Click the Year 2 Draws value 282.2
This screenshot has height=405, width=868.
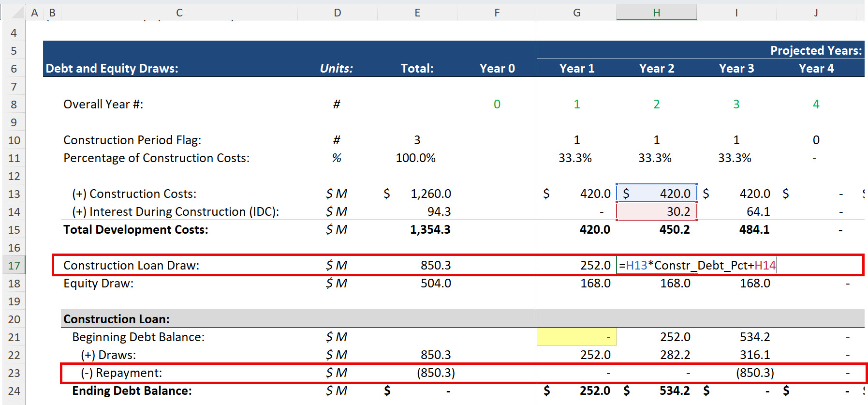tap(675, 355)
